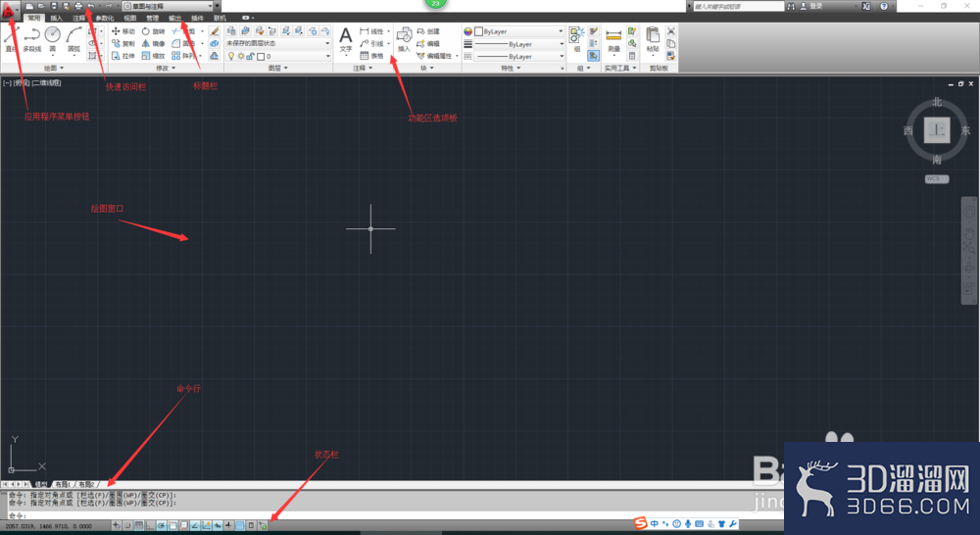
Task: Switch to the Parametric (参数化) ribbon tab
Action: point(105,18)
